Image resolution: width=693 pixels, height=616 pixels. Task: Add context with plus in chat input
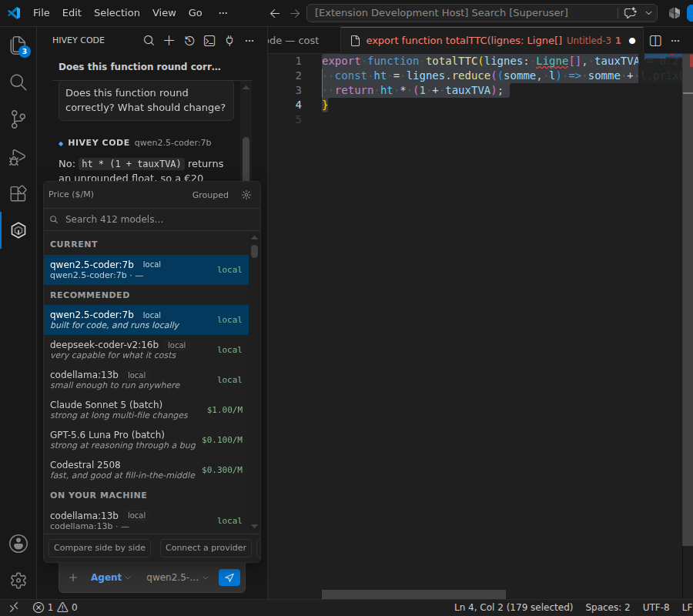[x=73, y=577]
